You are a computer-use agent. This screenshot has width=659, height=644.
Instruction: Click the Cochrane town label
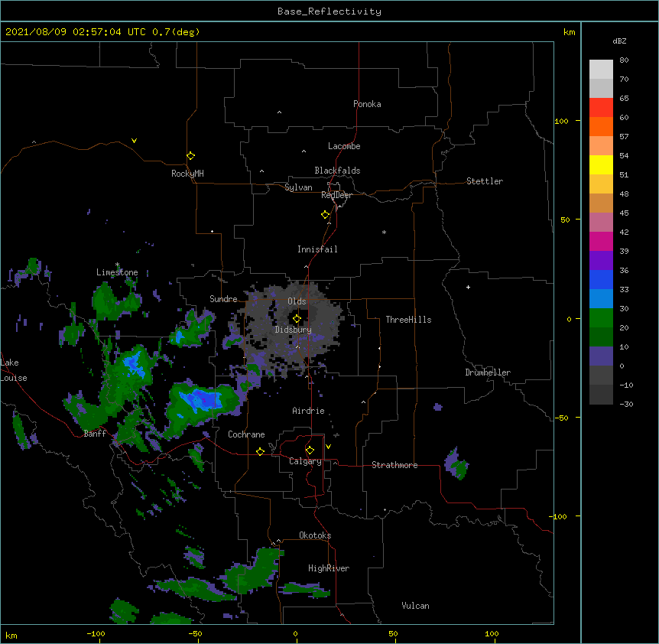pyautogui.click(x=246, y=434)
